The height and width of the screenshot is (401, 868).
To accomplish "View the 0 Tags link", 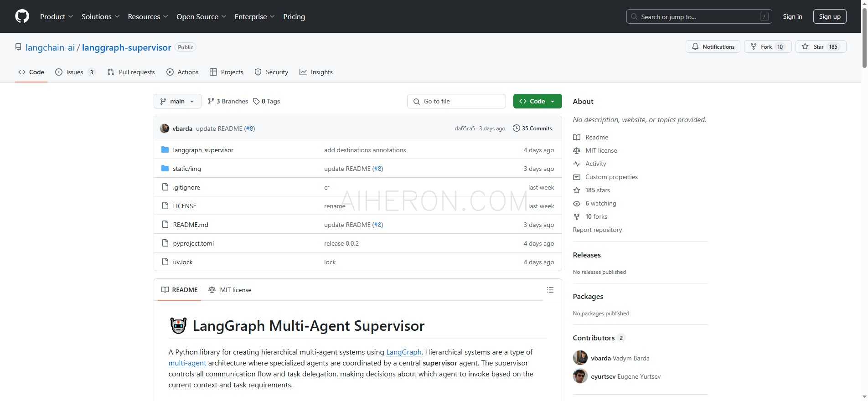I will (x=266, y=101).
